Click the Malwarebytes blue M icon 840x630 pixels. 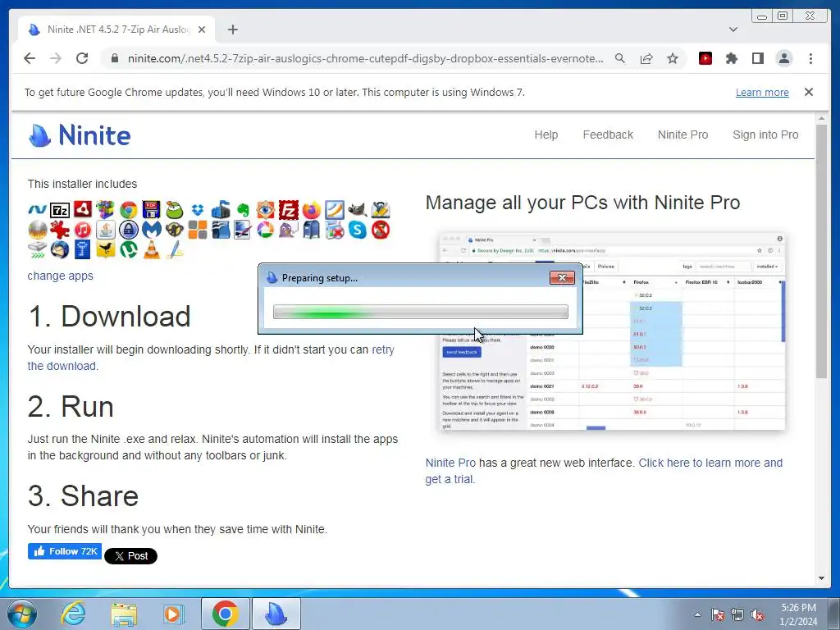(x=152, y=230)
